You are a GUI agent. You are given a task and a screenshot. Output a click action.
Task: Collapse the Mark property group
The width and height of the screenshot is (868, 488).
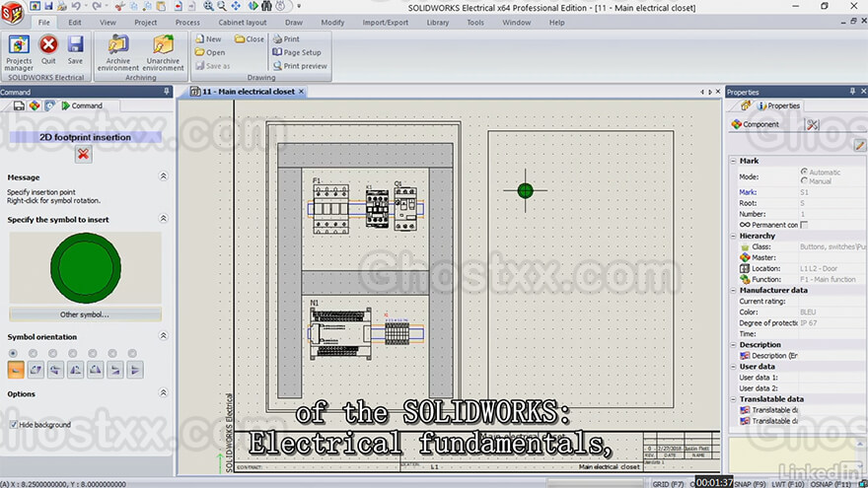tap(734, 161)
